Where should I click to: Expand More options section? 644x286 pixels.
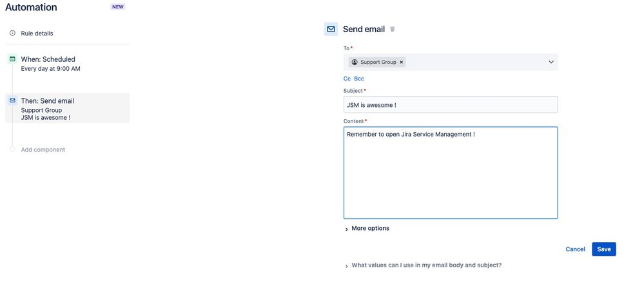(367, 229)
